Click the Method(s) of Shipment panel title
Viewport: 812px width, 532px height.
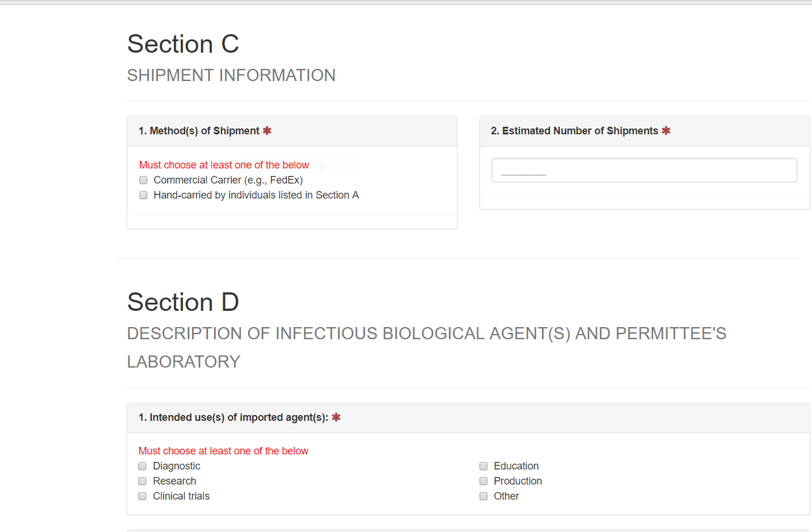(199, 131)
